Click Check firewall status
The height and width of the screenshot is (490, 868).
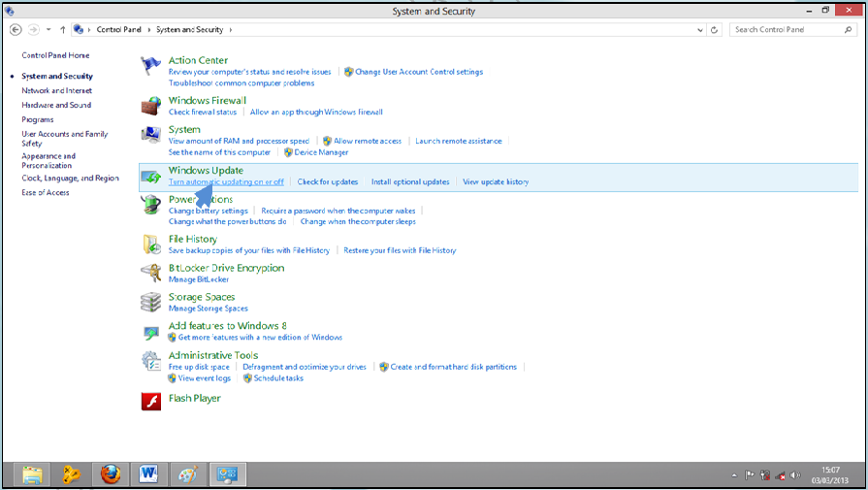(202, 112)
